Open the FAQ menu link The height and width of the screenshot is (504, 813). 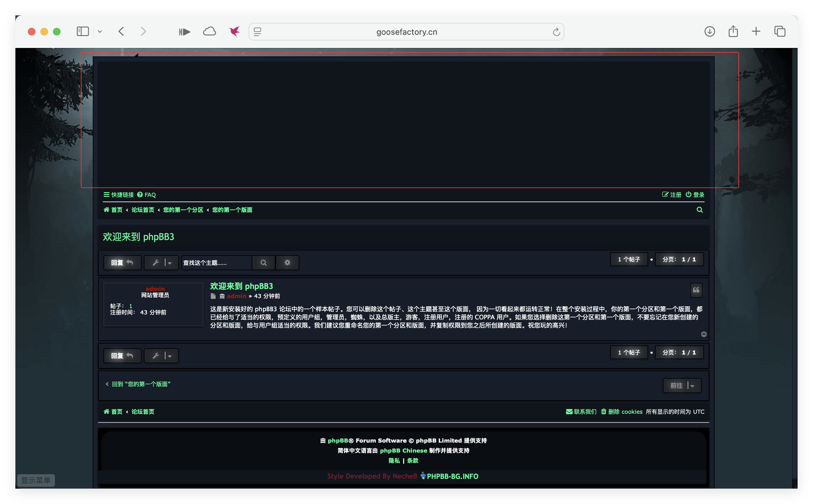147,195
